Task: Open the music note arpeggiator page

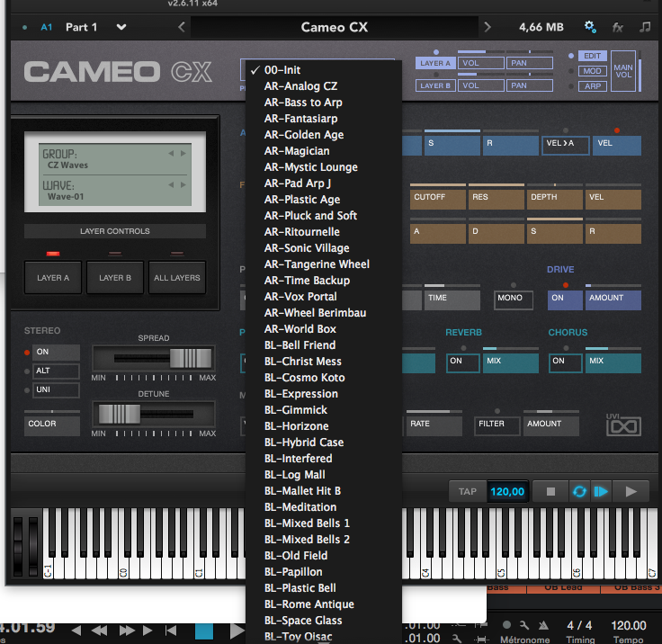Action: click(645, 27)
